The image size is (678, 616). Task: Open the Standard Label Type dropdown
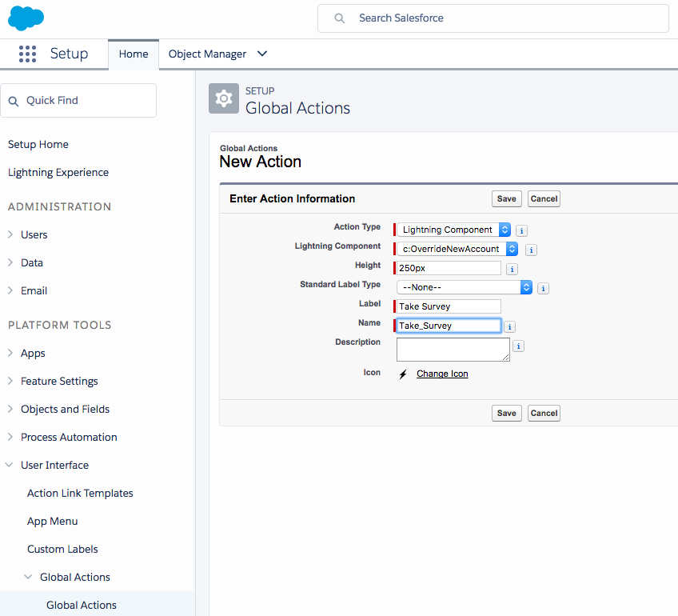point(465,287)
